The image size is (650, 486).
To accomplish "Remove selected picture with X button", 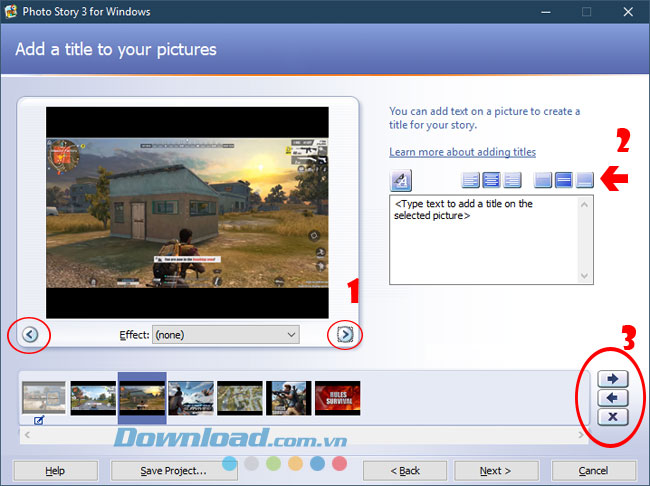I will tap(613, 417).
